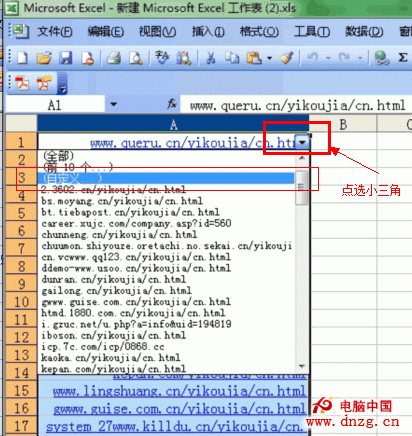Click the filter list scrollbar thumb
Screen dimensions: 412x436
pos(302,187)
